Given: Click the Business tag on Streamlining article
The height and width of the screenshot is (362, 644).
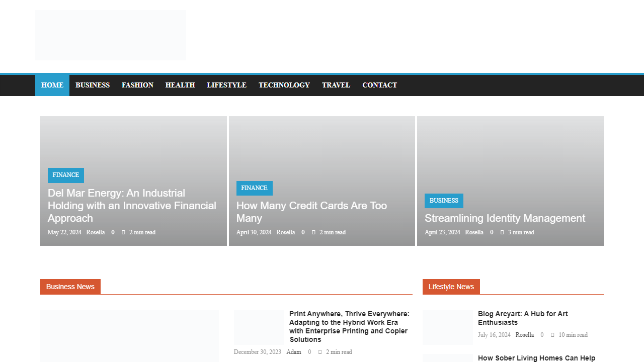Looking at the screenshot, I should pyautogui.click(x=444, y=201).
